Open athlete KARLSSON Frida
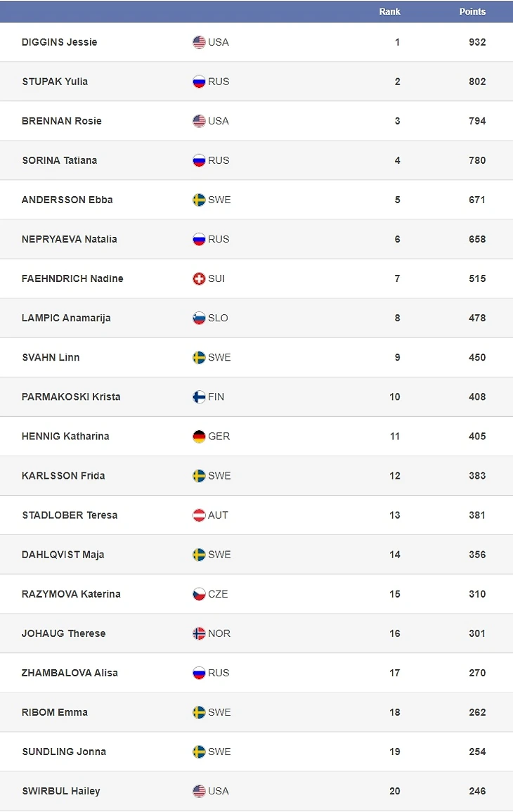Screen dimensions: 513x812 (x=63, y=476)
